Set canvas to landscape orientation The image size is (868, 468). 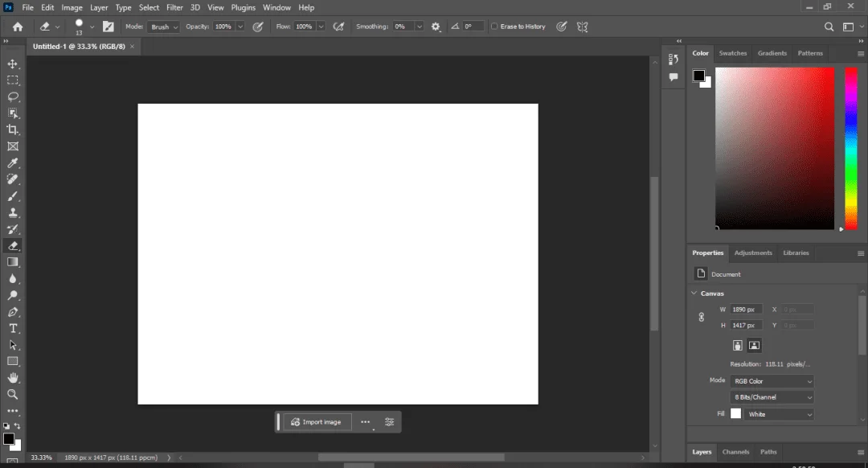754,346
